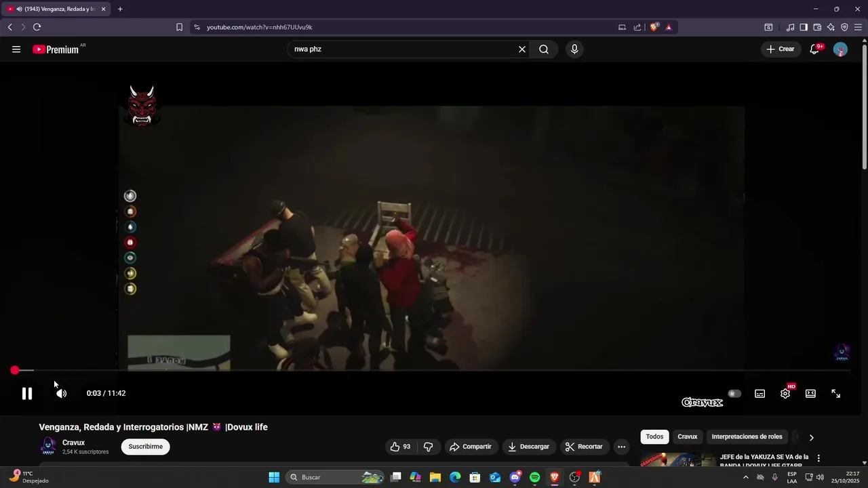868x488 pixels.
Task: Open File Explorer from the taskbar
Action: (435, 477)
